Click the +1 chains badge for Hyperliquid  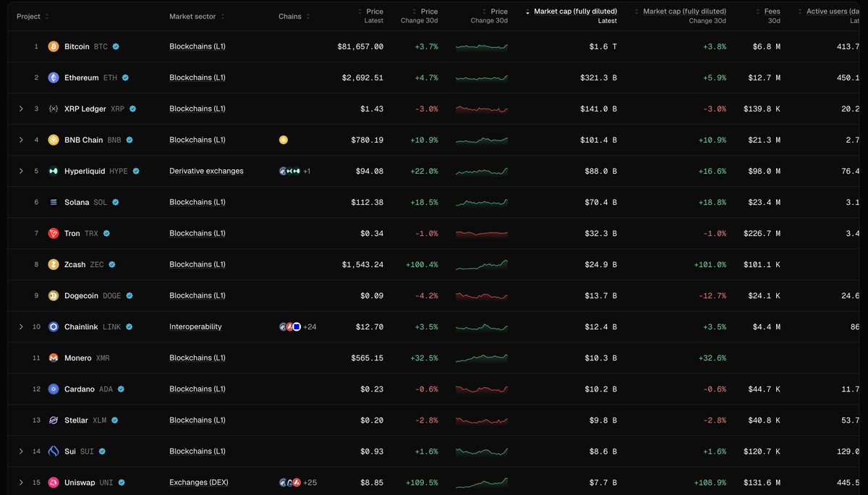[307, 171]
